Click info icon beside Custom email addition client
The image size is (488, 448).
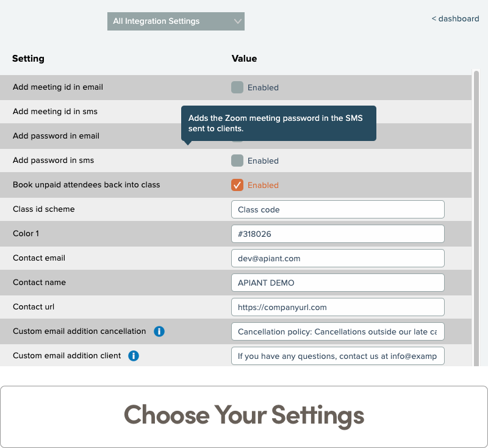(x=134, y=356)
